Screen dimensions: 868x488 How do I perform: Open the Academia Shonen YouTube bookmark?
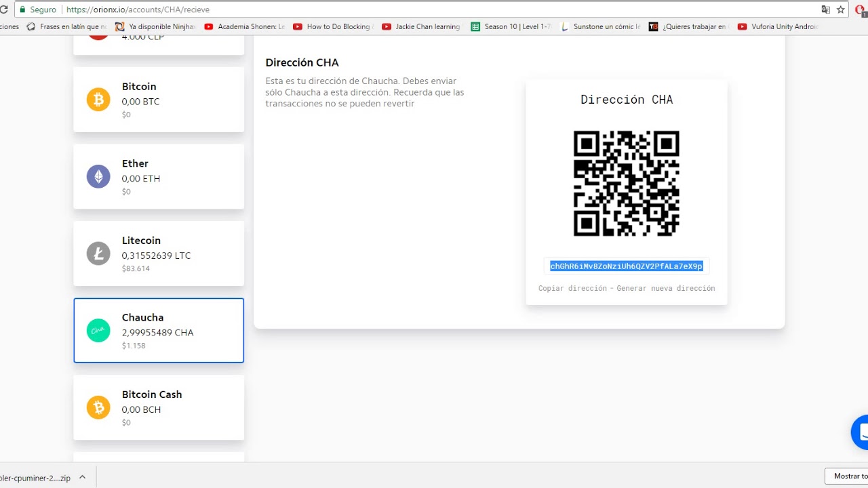245,26
